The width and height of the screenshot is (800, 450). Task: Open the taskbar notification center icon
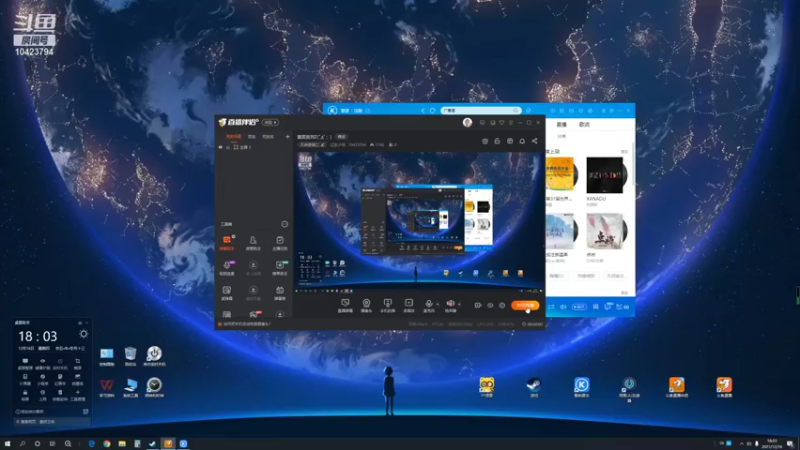coord(790,444)
